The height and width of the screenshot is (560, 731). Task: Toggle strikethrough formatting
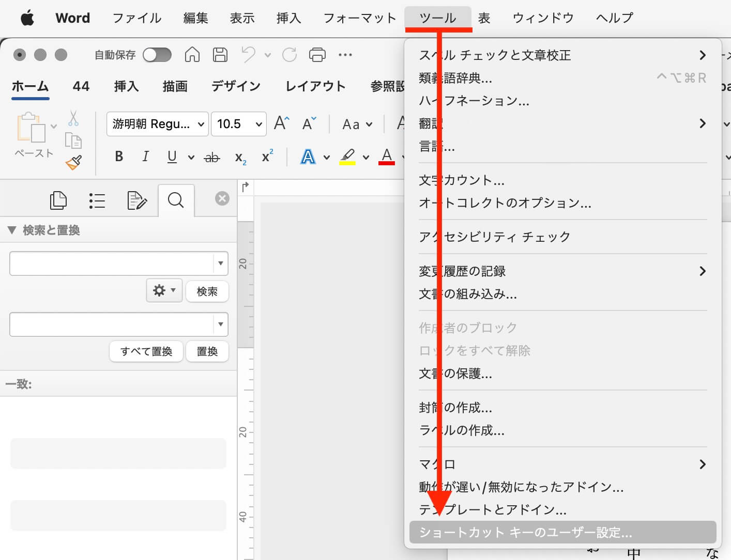[212, 157]
